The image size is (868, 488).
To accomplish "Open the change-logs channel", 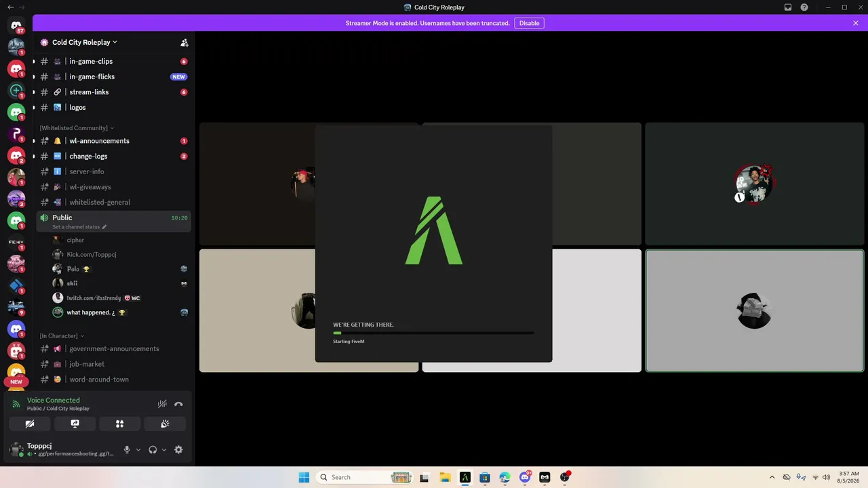I will pos(113,156).
